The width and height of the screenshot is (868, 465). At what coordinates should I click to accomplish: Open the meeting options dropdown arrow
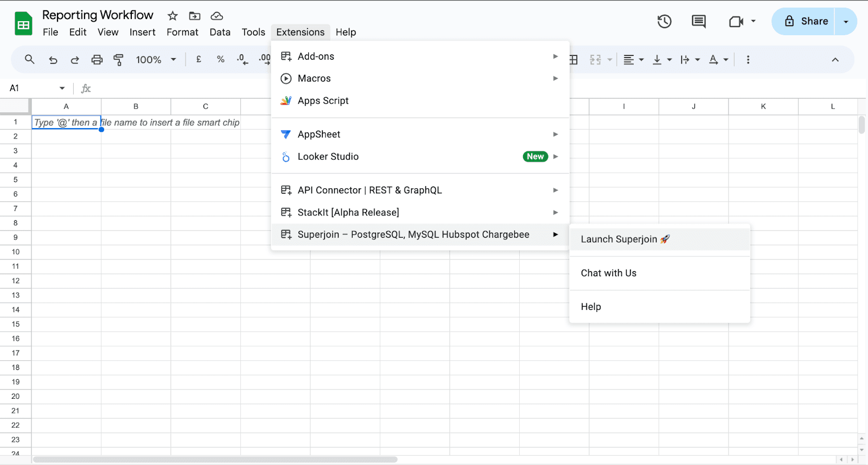(753, 21)
